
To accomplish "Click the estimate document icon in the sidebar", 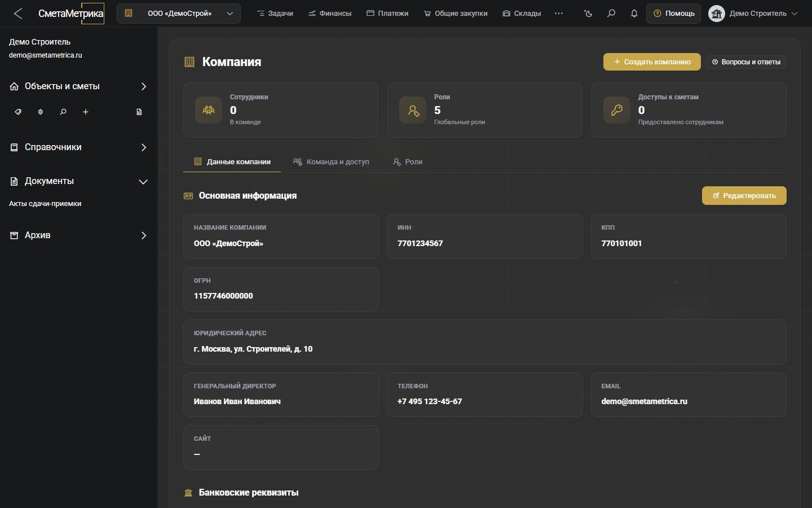I will tap(139, 112).
